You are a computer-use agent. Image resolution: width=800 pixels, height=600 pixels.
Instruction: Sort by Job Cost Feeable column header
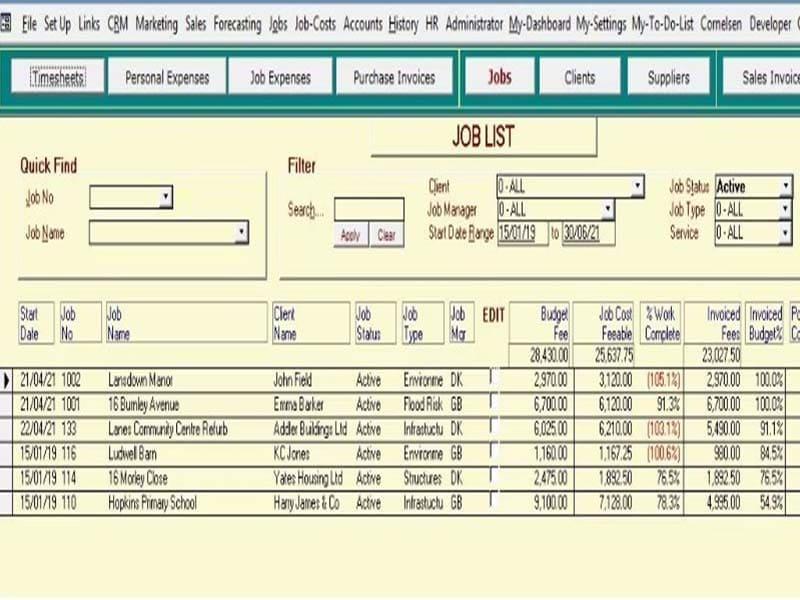(603, 323)
